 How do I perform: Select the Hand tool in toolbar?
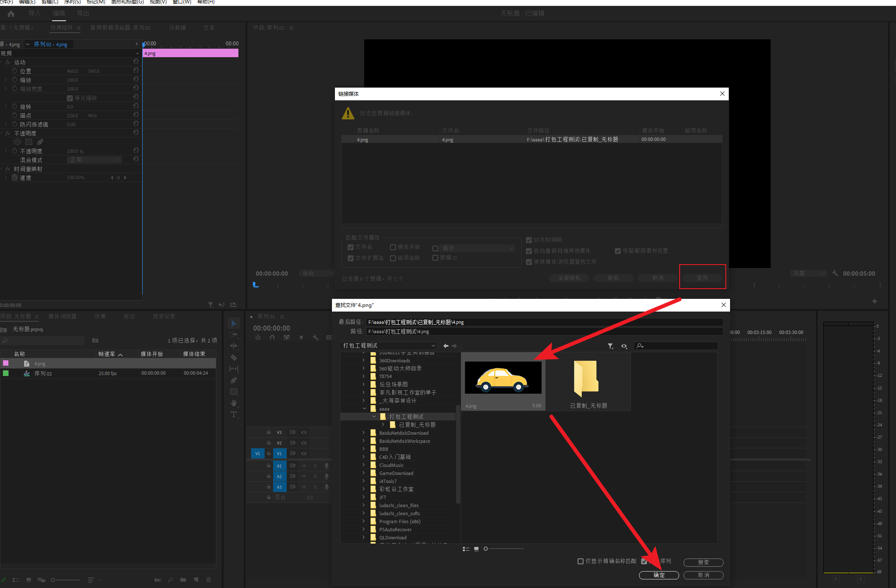(x=233, y=403)
